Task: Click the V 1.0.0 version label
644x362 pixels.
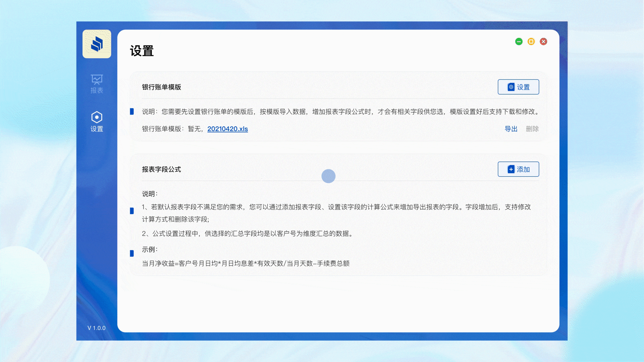Action: (96, 328)
